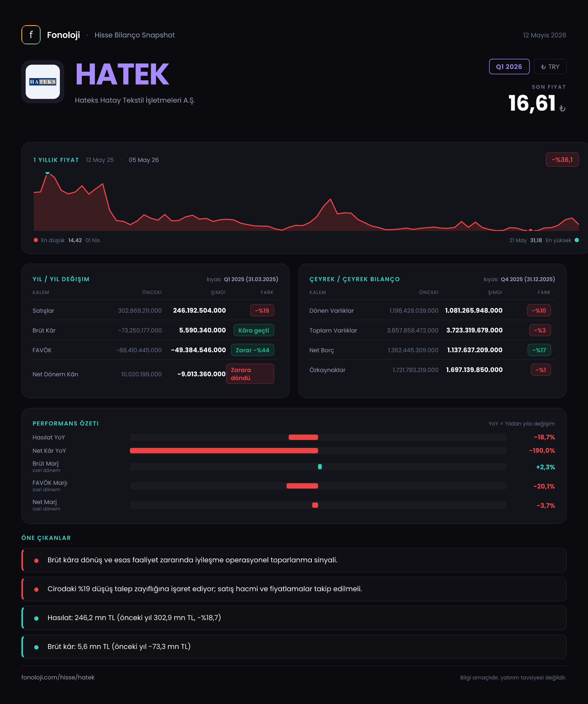Click the 'Fonoloji' brand name
The width and height of the screenshot is (588, 704).
pos(63,35)
